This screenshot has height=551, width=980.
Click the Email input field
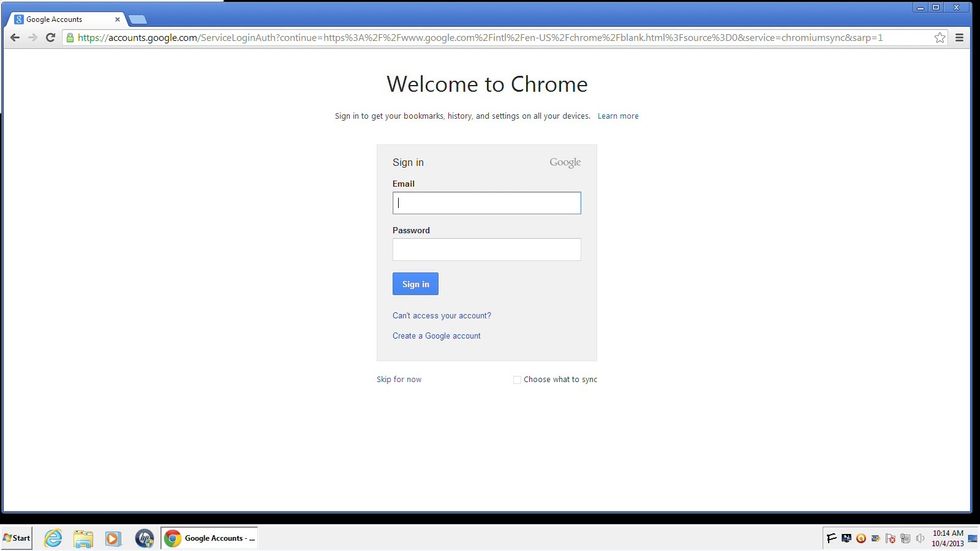click(486, 203)
